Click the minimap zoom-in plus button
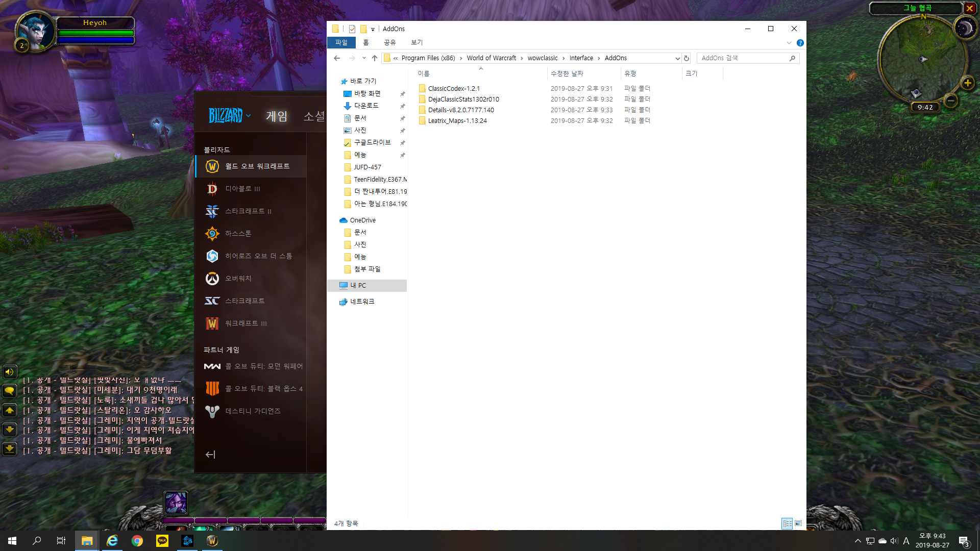 click(x=967, y=83)
